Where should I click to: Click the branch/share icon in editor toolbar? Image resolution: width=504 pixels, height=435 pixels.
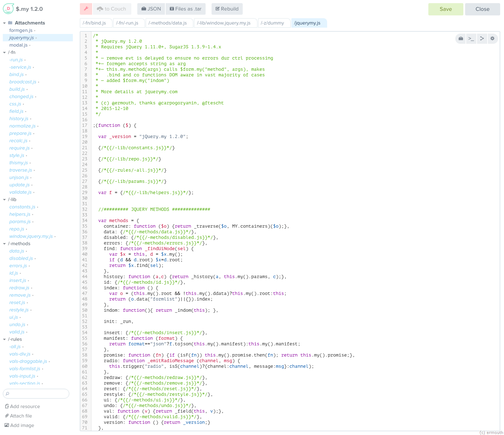coord(482,39)
